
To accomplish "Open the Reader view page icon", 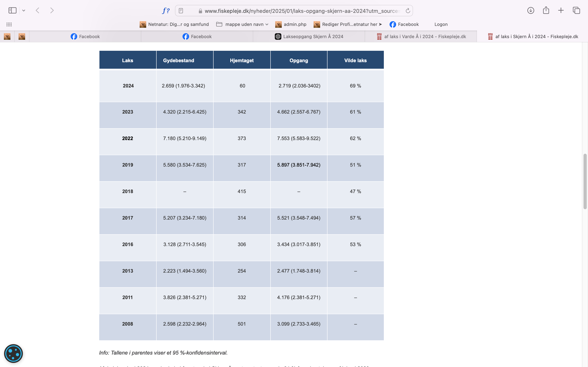I will click(181, 11).
